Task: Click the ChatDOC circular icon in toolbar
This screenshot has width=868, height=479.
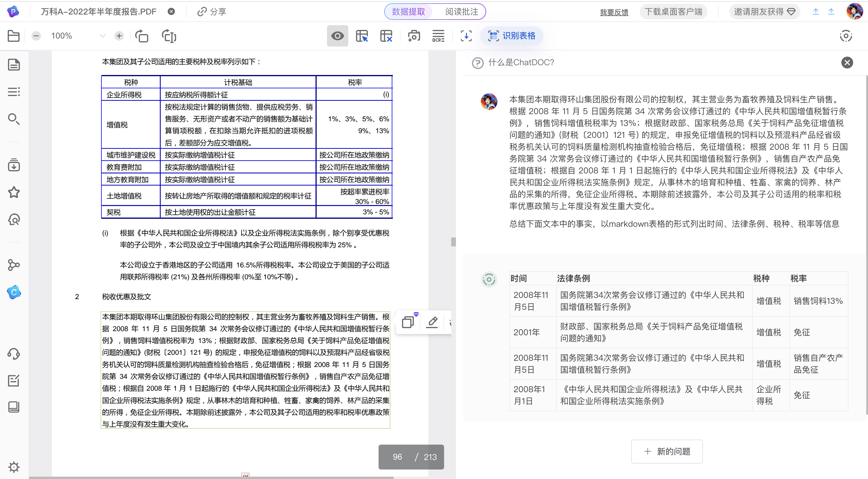Action: 846,36
